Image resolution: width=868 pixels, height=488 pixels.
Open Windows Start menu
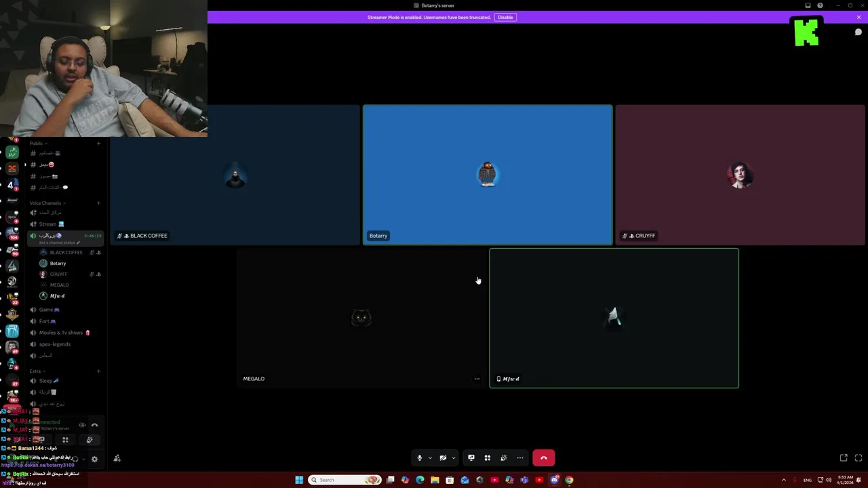(299, 480)
